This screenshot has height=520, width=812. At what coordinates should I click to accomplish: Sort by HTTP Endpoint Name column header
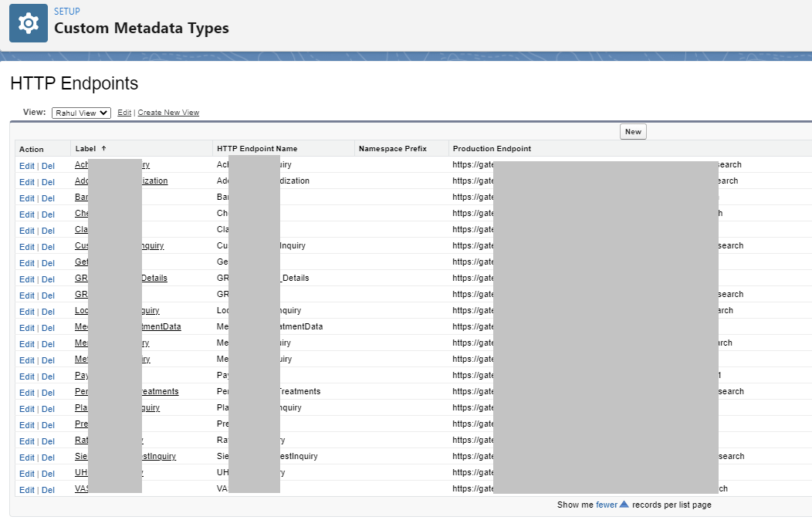(257, 149)
